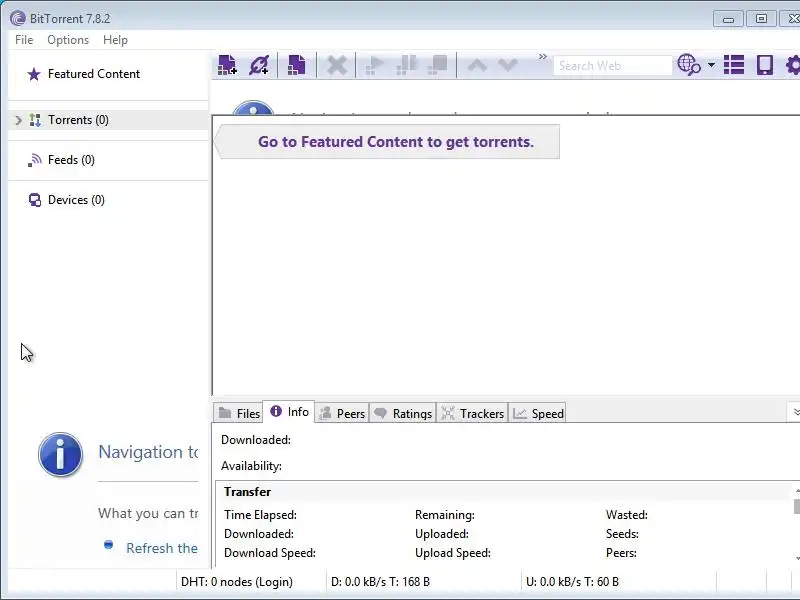Click the Pause torrent toolbar icon
The image size is (800, 600).
point(407,65)
